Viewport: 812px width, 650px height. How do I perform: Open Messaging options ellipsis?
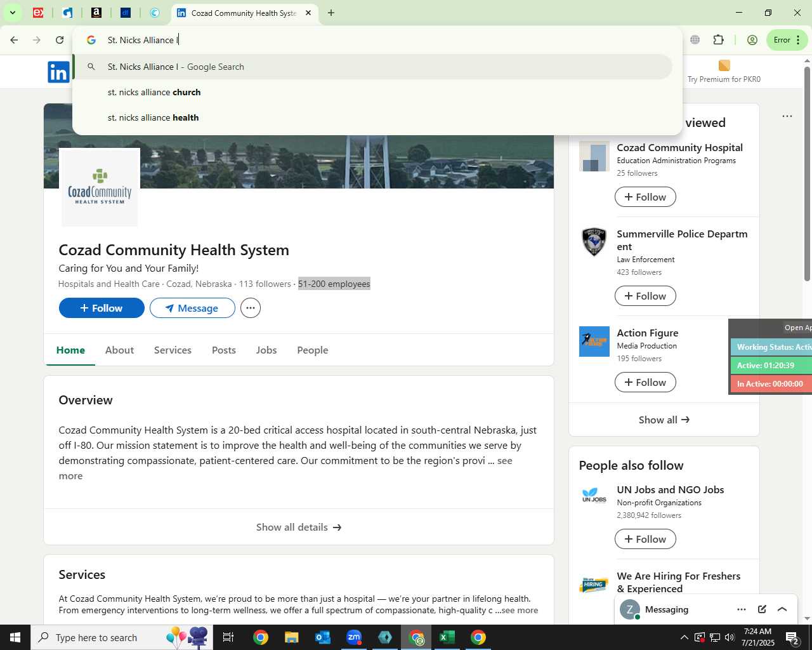pos(742,609)
